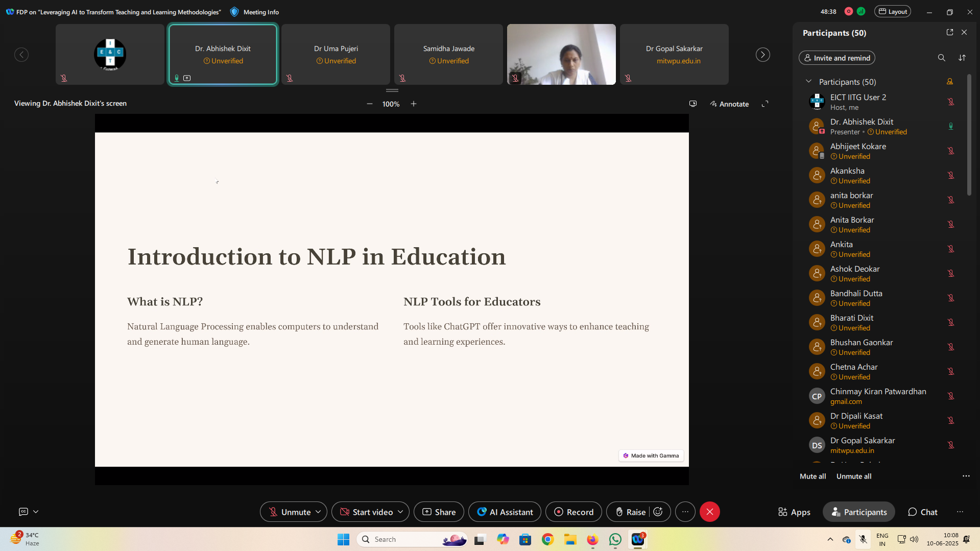980x551 pixels.
Task: Pop out the Participants panel
Action: click(949, 32)
